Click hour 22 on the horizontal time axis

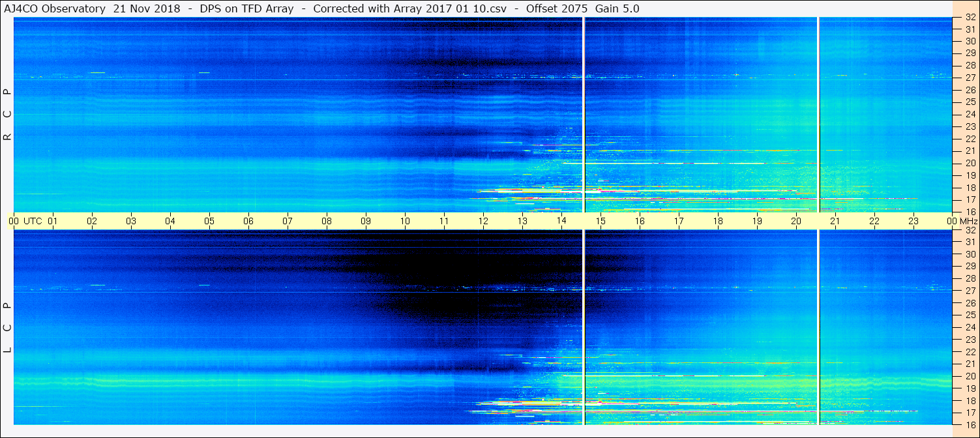[874, 221]
